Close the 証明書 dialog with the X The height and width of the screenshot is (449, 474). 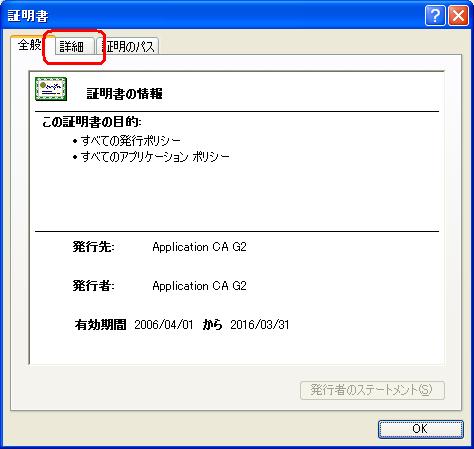click(x=458, y=15)
